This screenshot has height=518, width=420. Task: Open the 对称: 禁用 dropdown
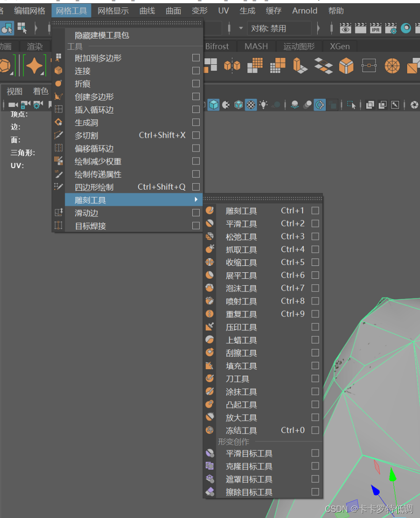pos(279,28)
